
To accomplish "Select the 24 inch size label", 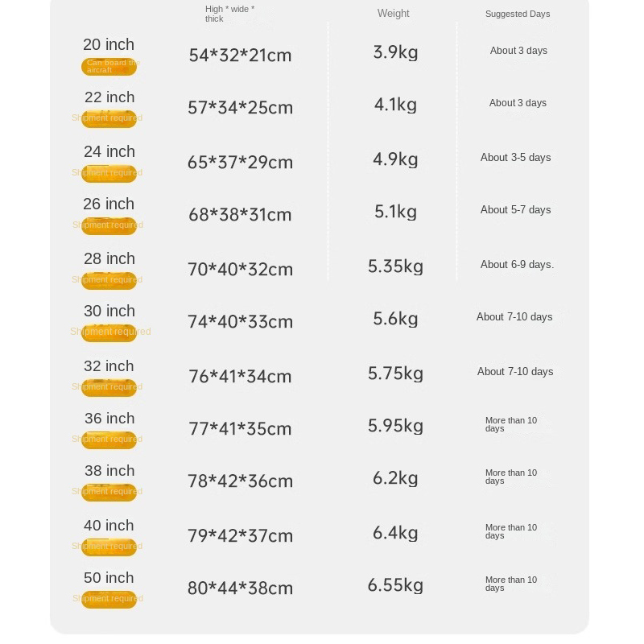I will click(109, 151).
